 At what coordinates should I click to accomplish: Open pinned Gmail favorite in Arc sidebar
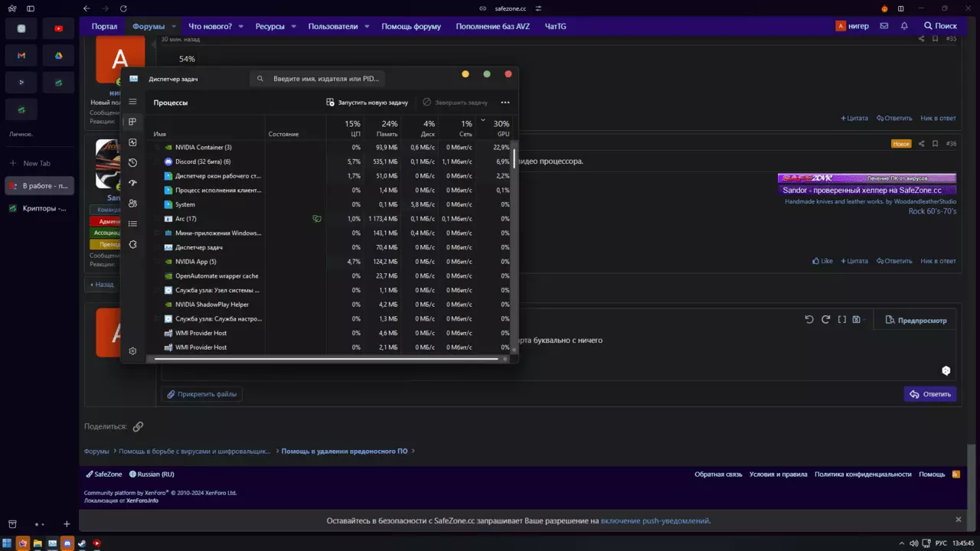[21, 56]
